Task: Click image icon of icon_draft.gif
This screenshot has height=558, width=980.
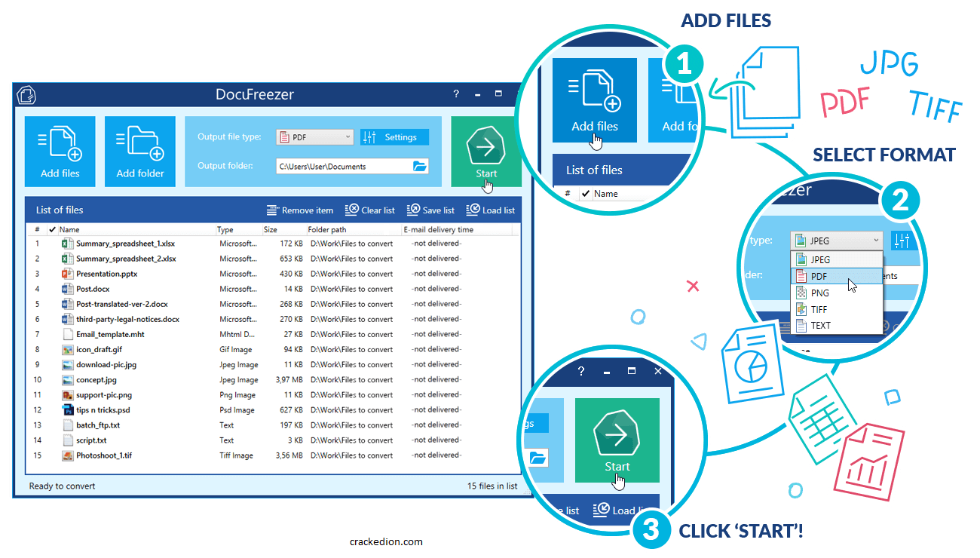Action: coord(68,349)
